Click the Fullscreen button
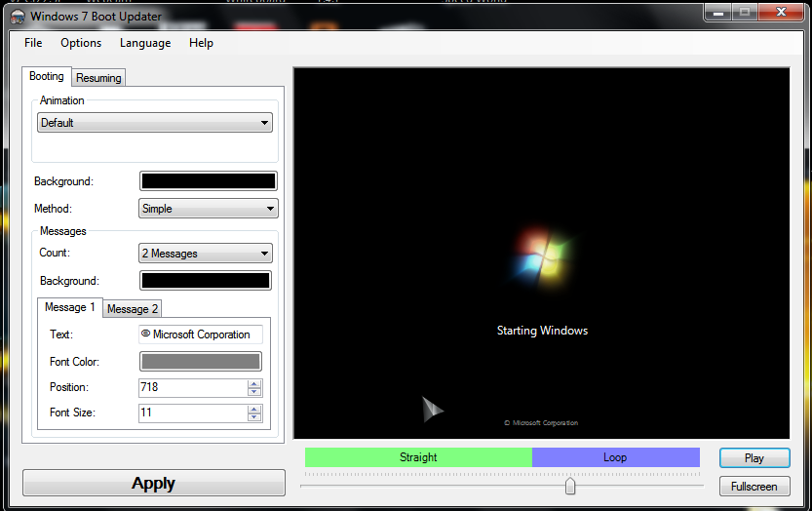 (754, 486)
